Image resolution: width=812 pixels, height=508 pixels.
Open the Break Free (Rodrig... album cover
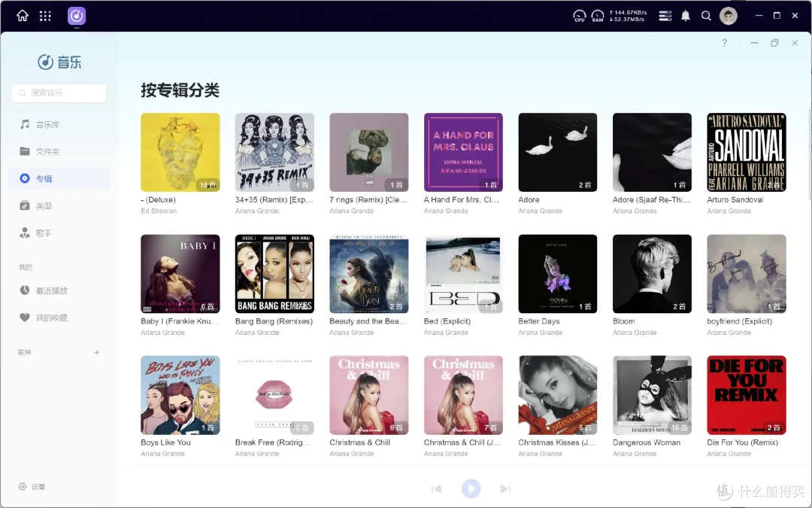pos(274,395)
